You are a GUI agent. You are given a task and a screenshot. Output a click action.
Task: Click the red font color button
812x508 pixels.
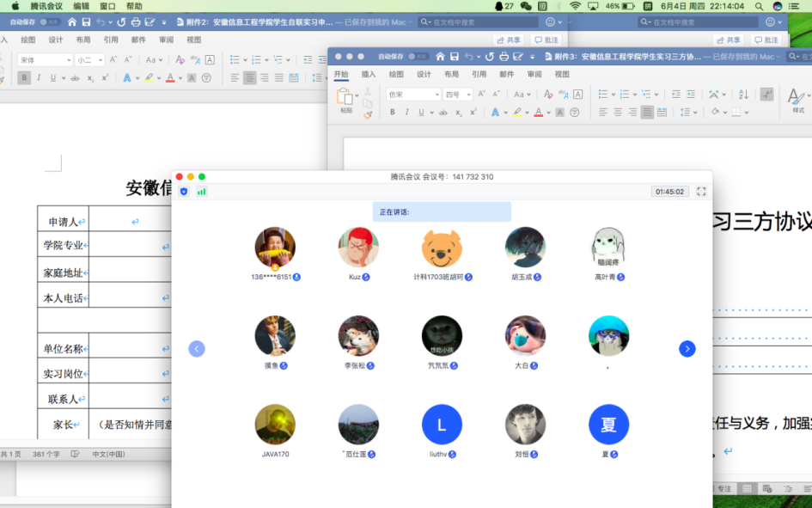pyautogui.click(x=538, y=112)
